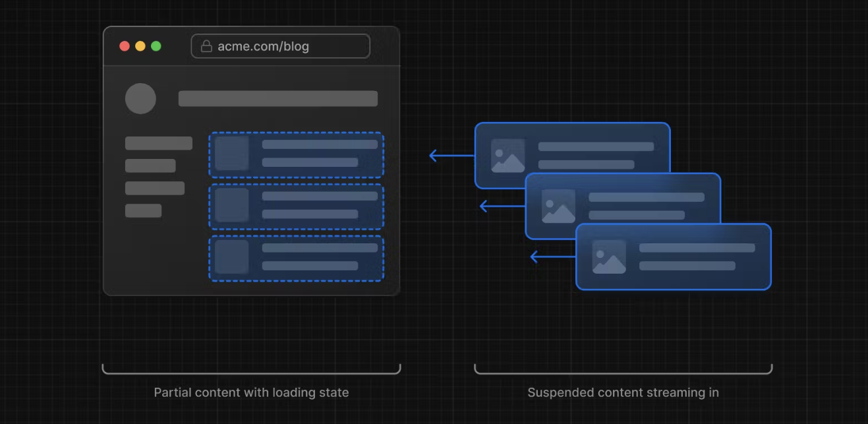The width and height of the screenshot is (868, 424).
Task: Select the middle dashed loading placeholder card
Action: (296, 206)
